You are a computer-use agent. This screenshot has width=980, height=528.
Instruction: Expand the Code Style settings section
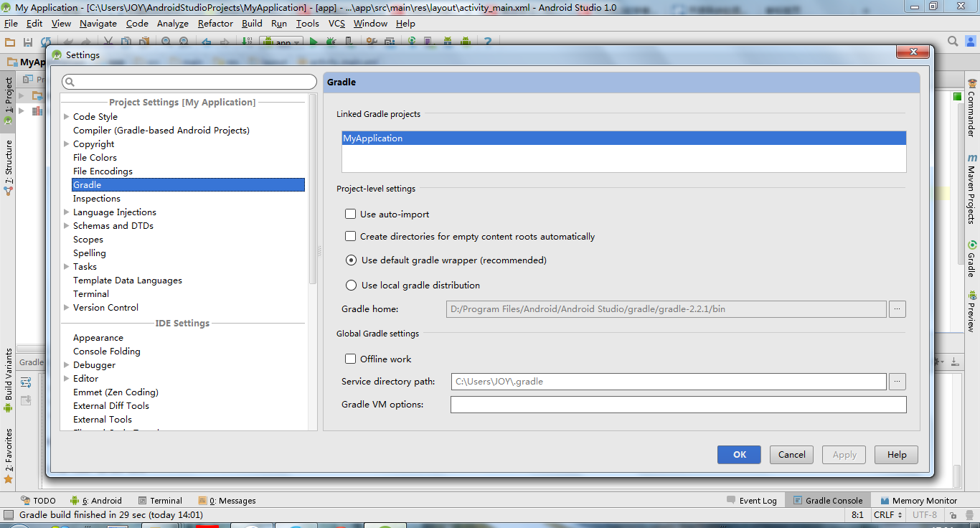(x=65, y=116)
